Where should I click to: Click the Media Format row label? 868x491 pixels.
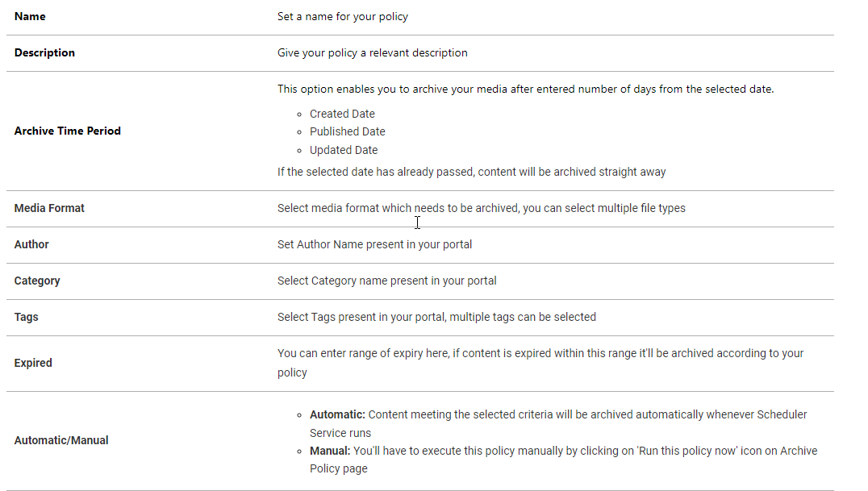click(x=49, y=208)
